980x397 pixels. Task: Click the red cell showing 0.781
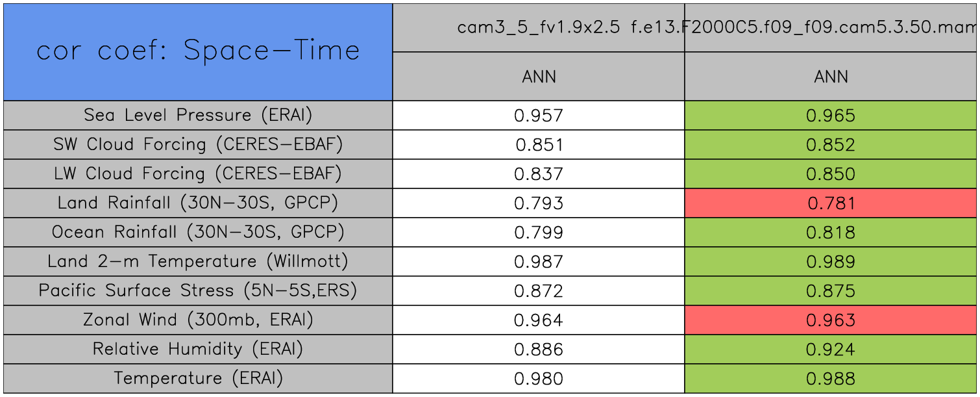coord(831,203)
